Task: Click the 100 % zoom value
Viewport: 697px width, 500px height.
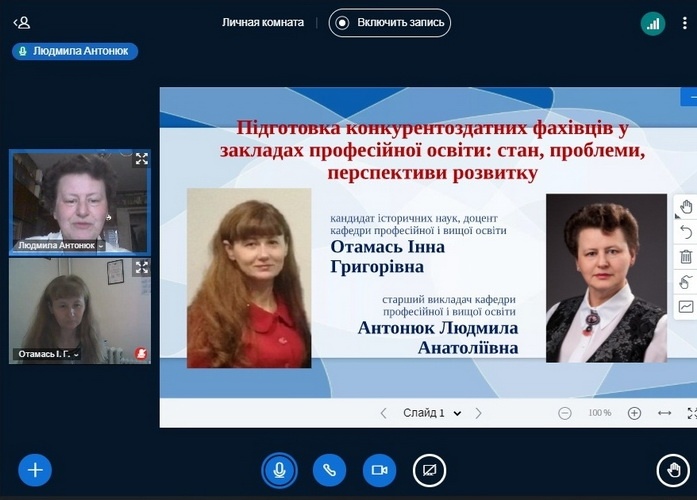Action: 600,413
